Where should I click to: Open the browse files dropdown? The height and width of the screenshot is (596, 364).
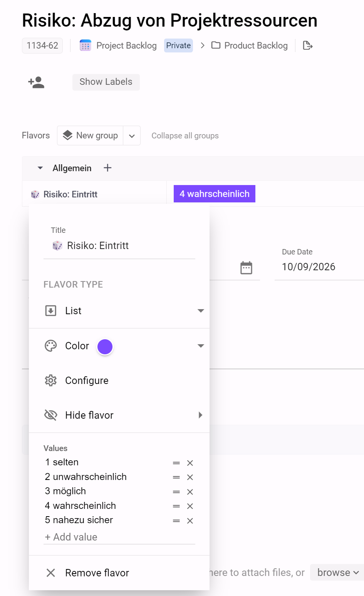tap(337, 572)
